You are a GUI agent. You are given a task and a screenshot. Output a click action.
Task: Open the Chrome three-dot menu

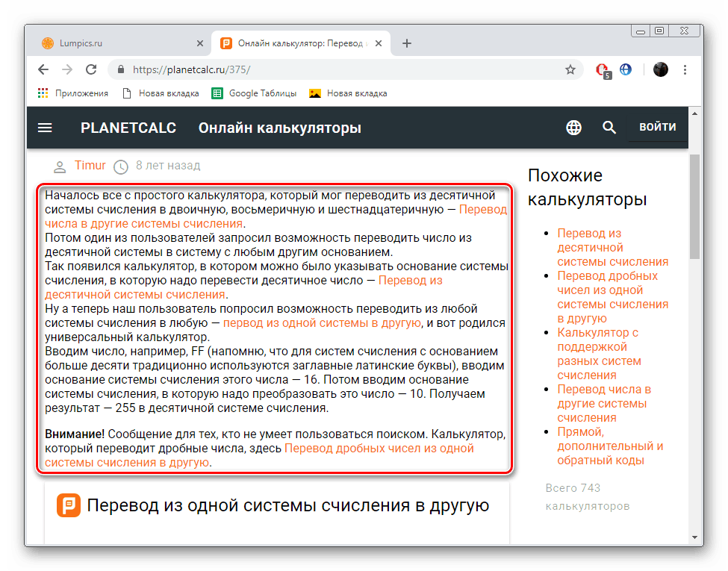point(685,69)
